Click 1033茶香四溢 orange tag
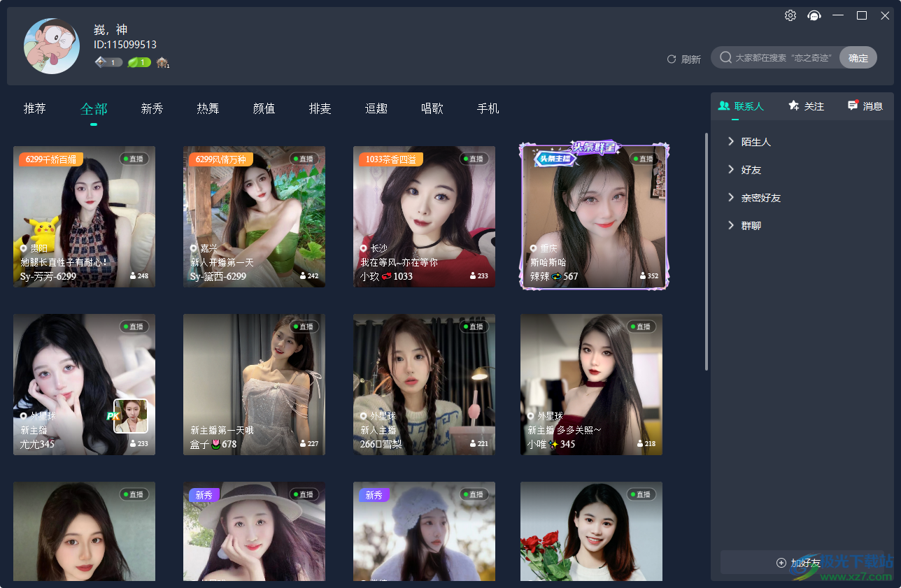901x588 pixels. [x=391, y=159]
